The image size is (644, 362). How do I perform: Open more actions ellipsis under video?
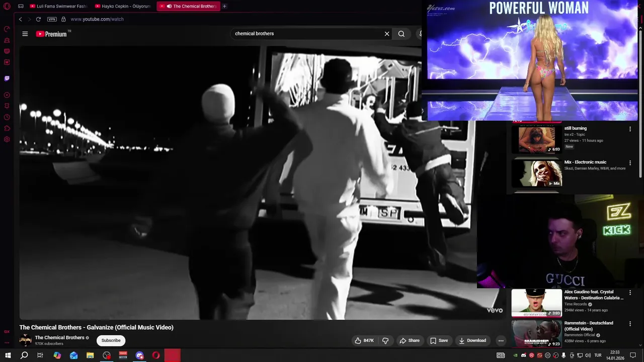[x=501, y=340]
